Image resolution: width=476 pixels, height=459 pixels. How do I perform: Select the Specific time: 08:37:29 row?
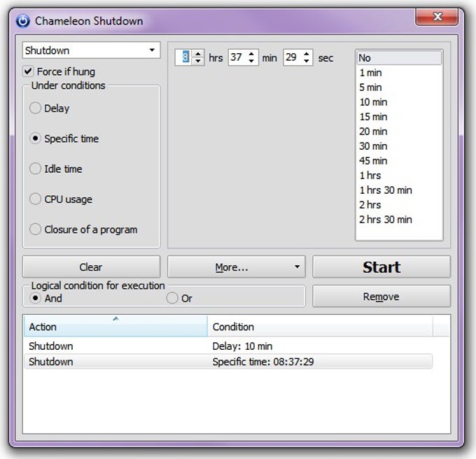228,362
